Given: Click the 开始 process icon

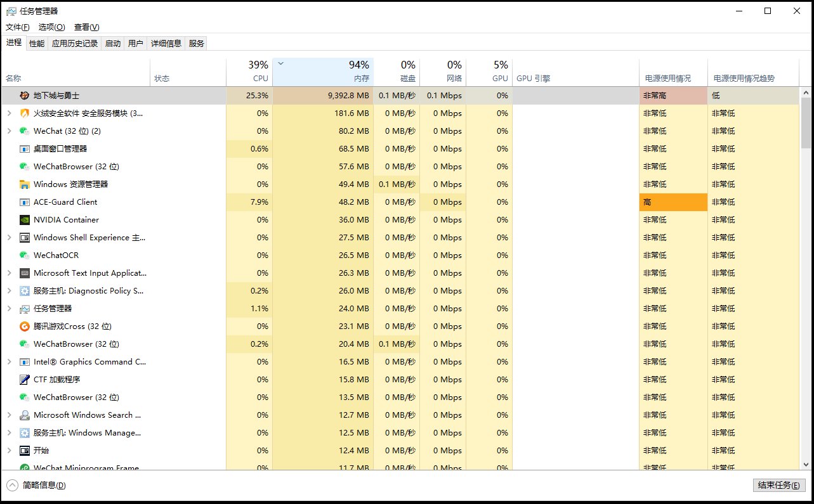Looking at the screenshot, I should (24, 450).
